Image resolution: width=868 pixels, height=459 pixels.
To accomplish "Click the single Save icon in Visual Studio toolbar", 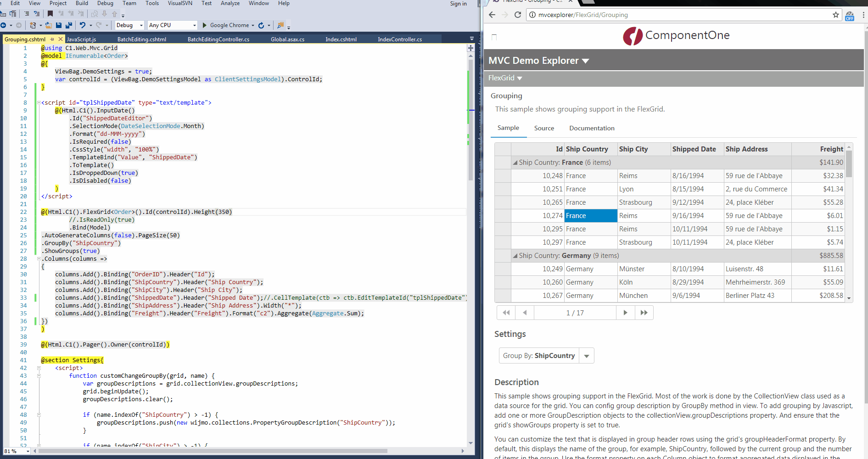I will [x=59, y=25].
